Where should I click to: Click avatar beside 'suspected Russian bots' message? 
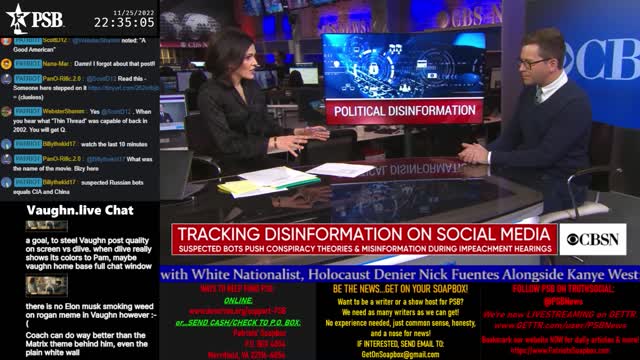pyautogui.click(x=6, y=182)
